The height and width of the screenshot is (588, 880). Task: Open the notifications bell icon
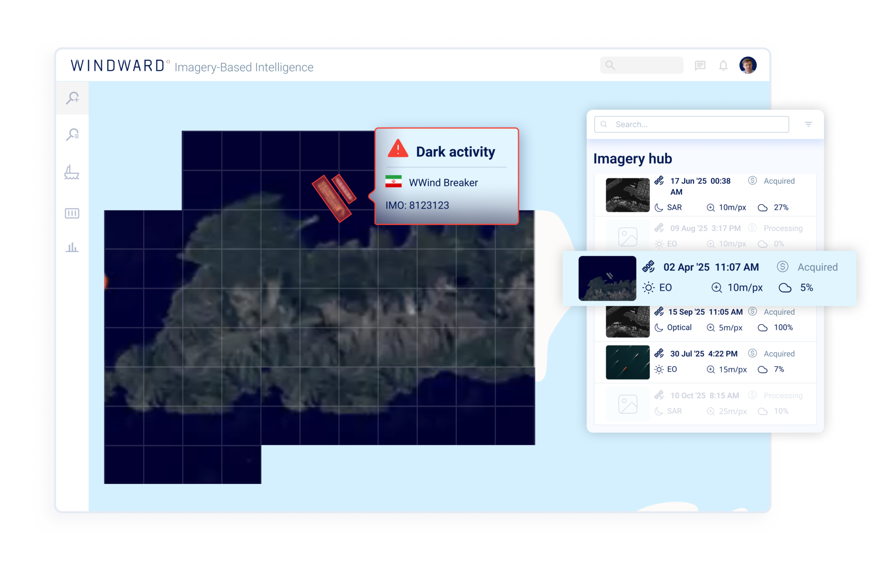(724, 65)
